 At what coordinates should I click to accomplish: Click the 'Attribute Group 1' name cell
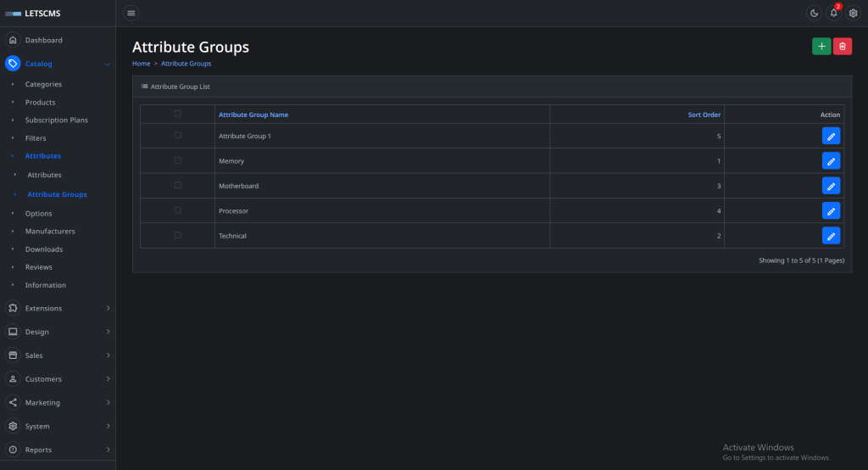pyautogui.click(x=382, y=136)
